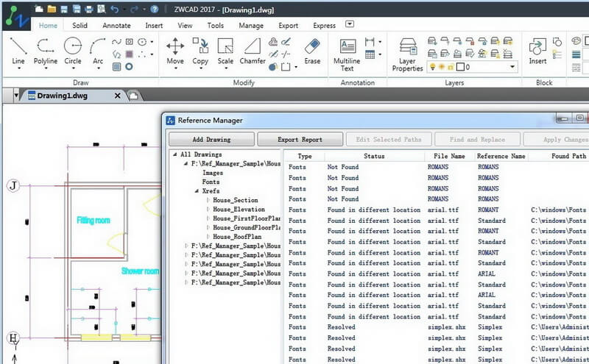
Task: Choose the Spline curve tool
Action: tap(116, 42)
